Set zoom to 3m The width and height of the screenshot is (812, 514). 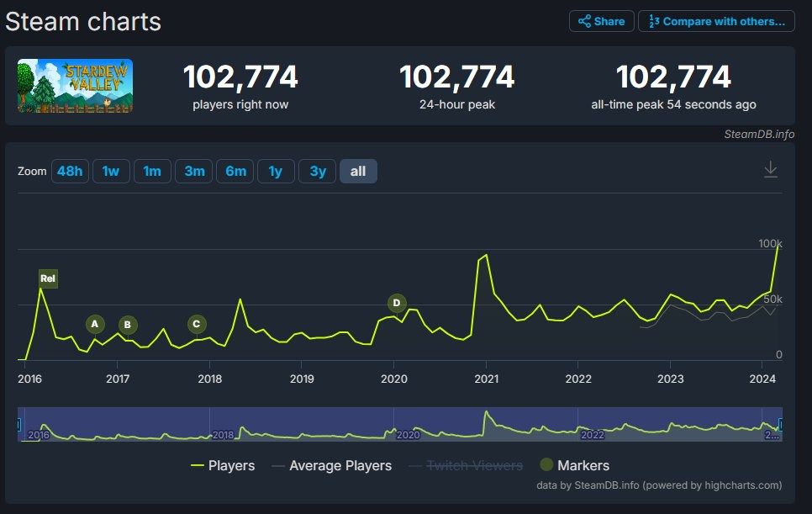click(194, 171)
